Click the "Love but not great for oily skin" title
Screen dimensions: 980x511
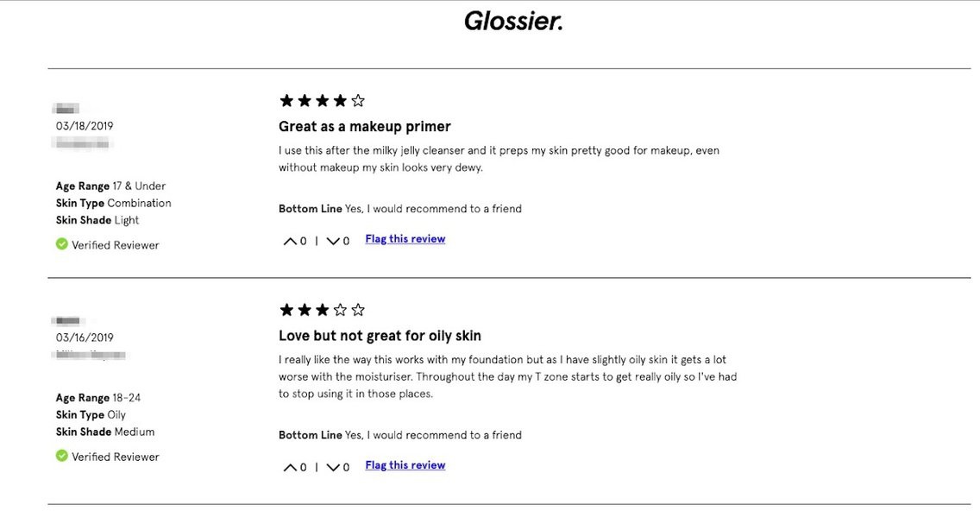pyautogui.click(x=380, y=336)
